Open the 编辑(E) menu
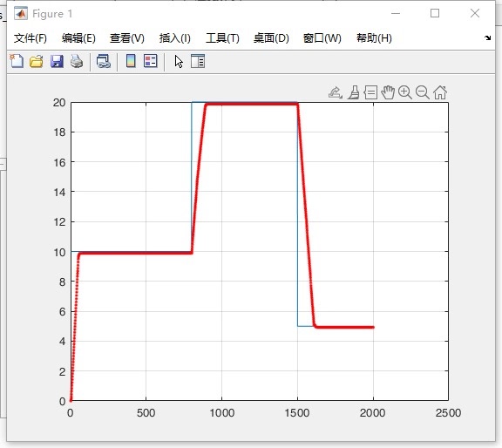The image size is (502, 448). tap(78, 38)
